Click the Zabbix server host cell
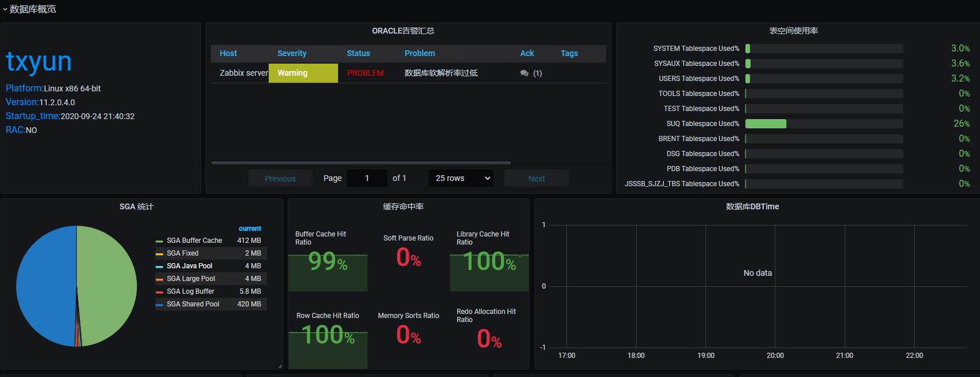Screen dimensions: 980x377 pyautogui.click(x=244, y=73)
